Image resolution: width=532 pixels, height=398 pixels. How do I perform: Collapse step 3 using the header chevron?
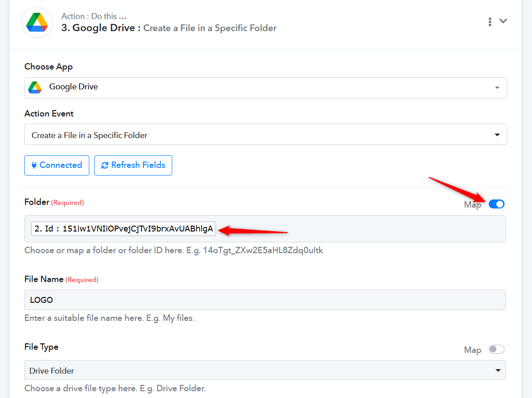503,21
